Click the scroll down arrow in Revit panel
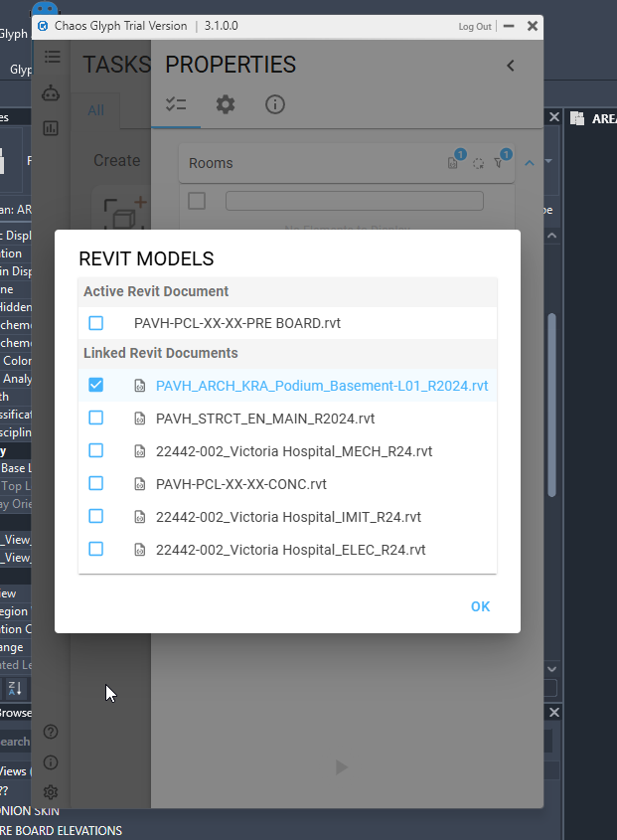This screenshot has height=840, width=617. [552, 669]
